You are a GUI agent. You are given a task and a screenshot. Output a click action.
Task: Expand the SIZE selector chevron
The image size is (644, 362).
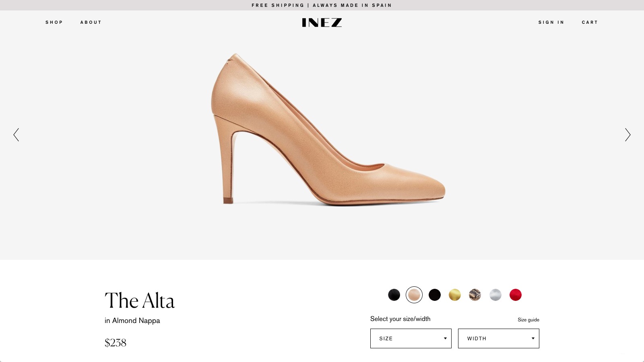445,338
